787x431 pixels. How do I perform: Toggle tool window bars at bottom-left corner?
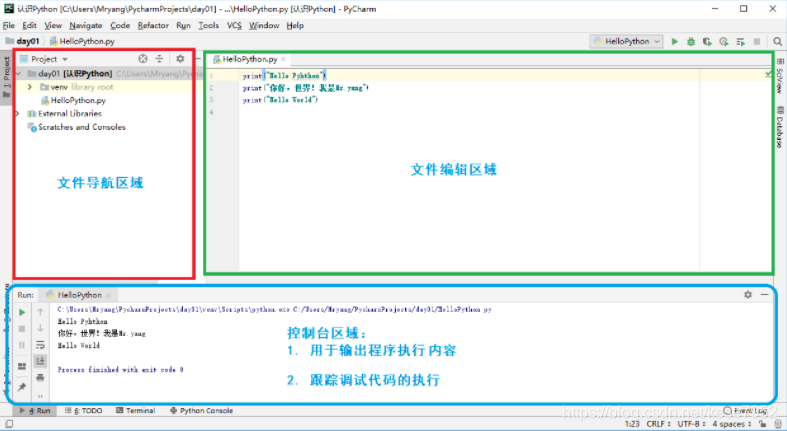tap(9, 424)
